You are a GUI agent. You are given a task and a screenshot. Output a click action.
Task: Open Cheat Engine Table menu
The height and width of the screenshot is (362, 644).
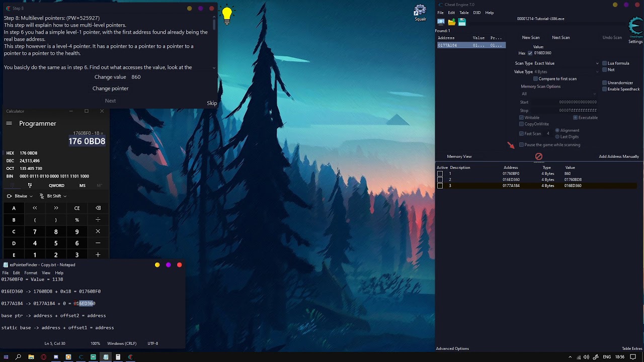[x=464, y=13]
